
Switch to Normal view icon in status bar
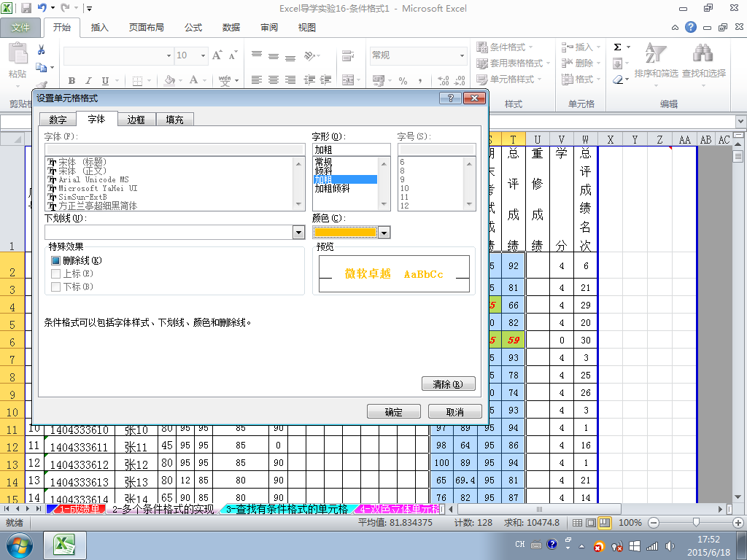pyautogui.click(x=577, y=522)
